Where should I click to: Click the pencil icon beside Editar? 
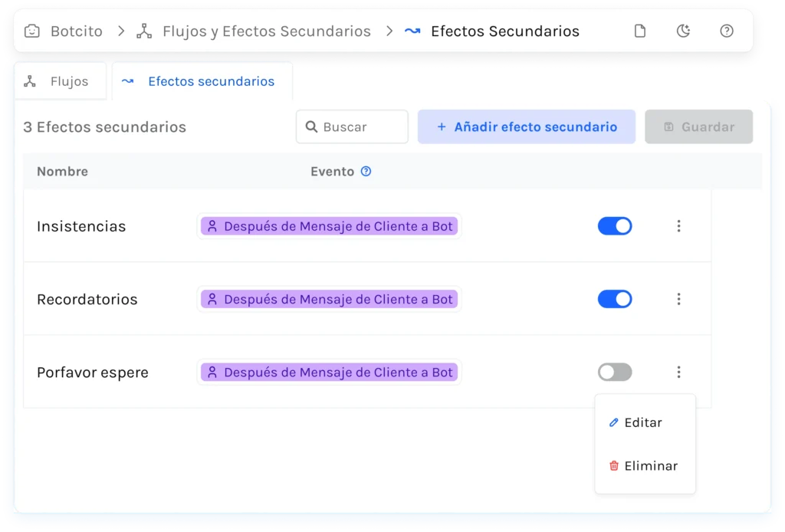(613, 422)
